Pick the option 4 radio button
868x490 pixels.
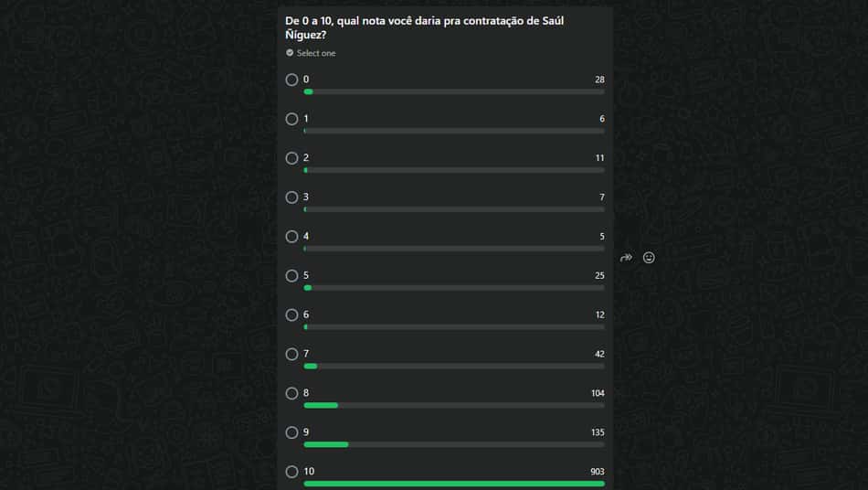[291, 237]
